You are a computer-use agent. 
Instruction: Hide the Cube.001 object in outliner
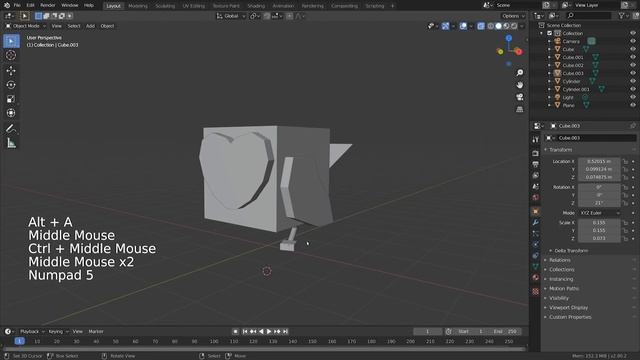(633, 57)
